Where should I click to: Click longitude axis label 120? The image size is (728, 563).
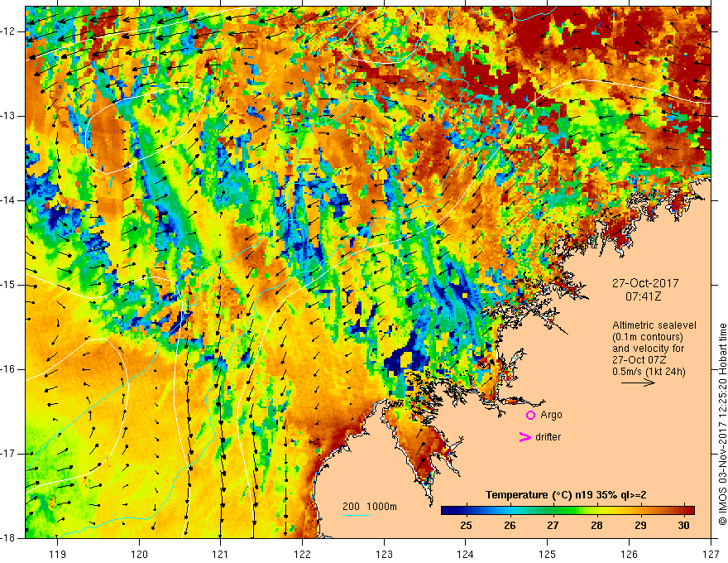click(x=139, y=554)
